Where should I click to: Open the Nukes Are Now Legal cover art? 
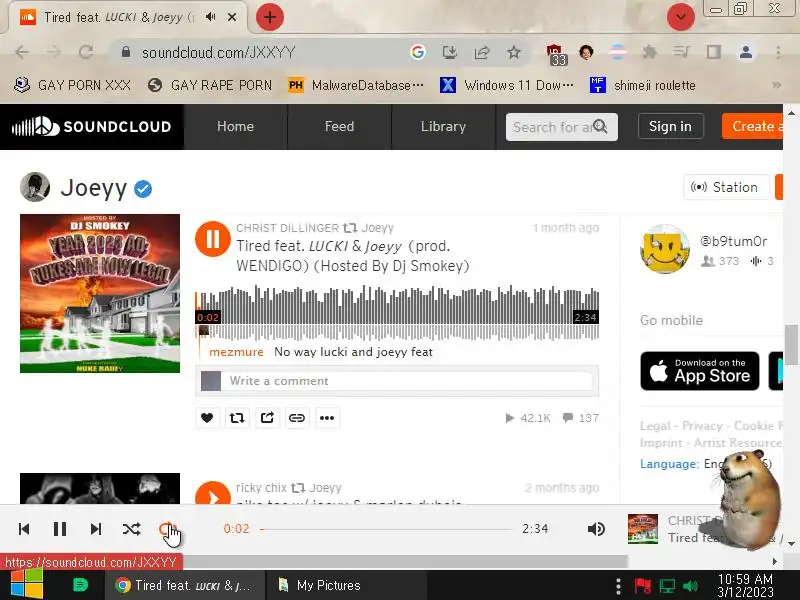pos(100,293)
